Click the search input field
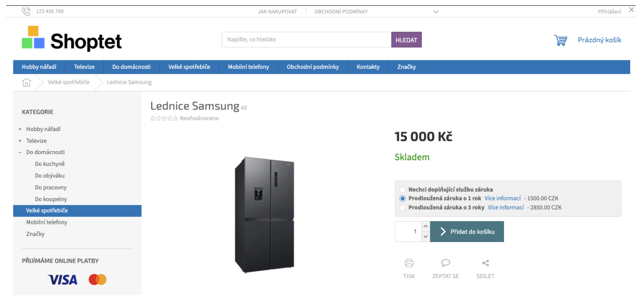The image size is (644, 298). click(306, 40)
